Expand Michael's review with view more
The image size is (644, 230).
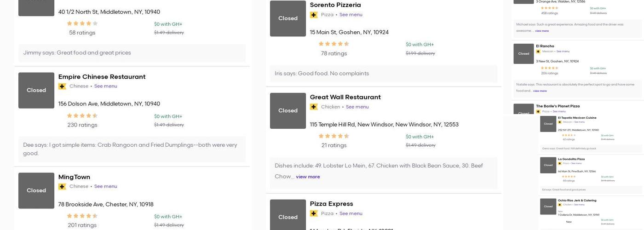(542, 31)
